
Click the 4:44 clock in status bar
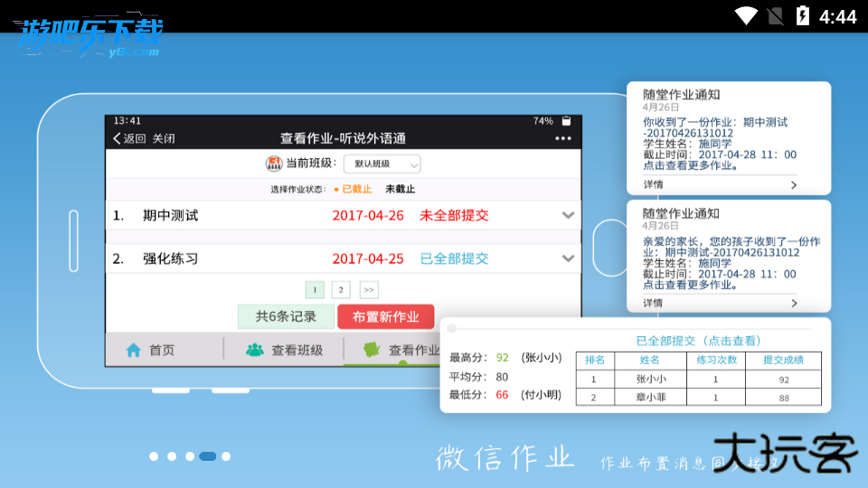pyautogui.click(x=837, y=17)
